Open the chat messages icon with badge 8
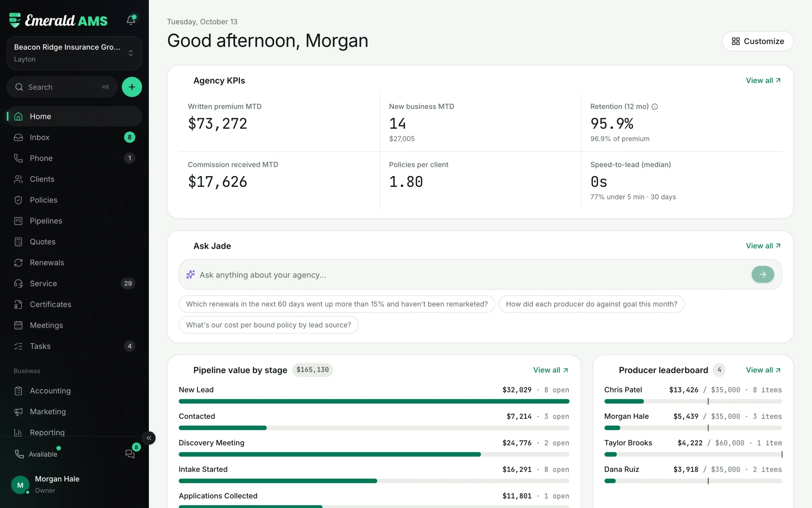This screenshot has width=812, height=508. click(130, 453)
